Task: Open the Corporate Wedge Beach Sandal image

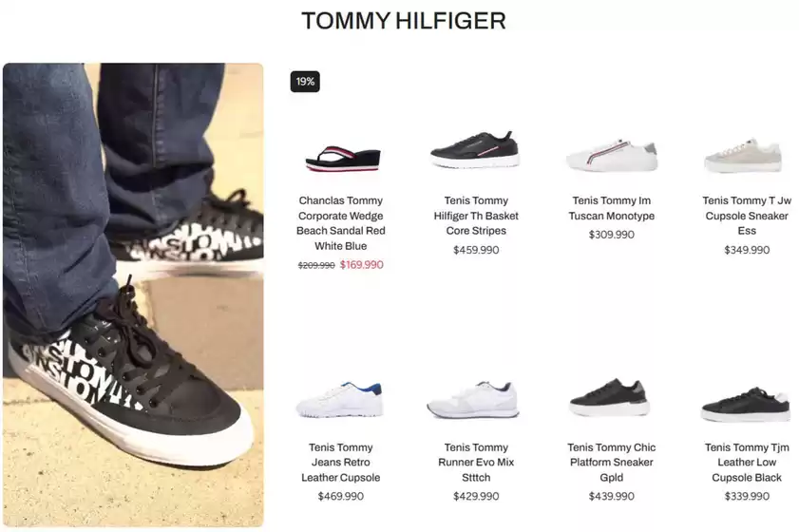Action: [x=343, y=159]
